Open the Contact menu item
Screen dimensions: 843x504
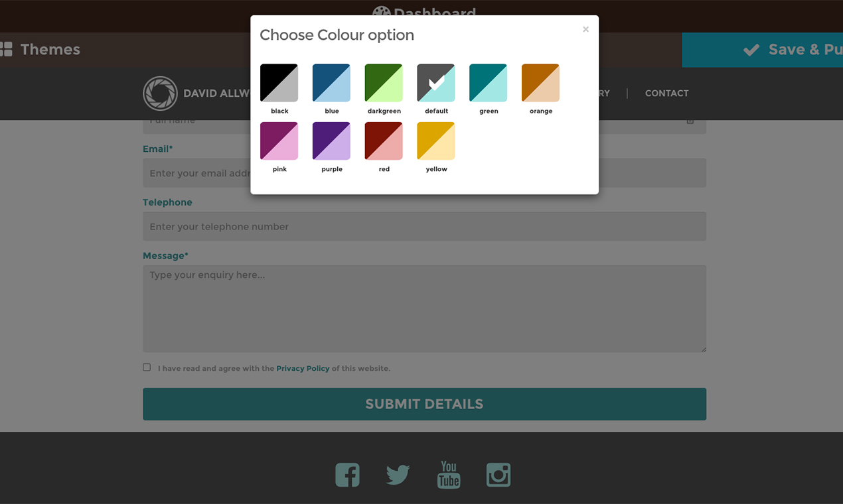click(x=666, y=94)
